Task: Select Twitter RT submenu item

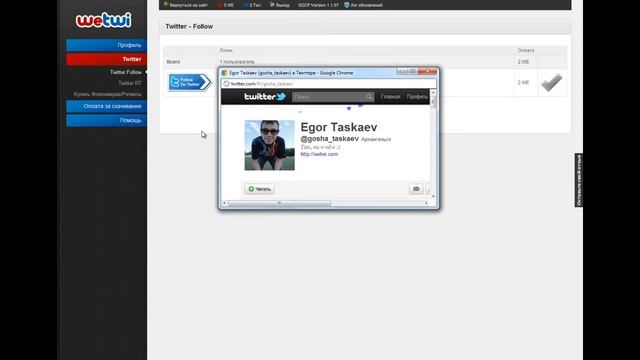Action: coord(130,83)
